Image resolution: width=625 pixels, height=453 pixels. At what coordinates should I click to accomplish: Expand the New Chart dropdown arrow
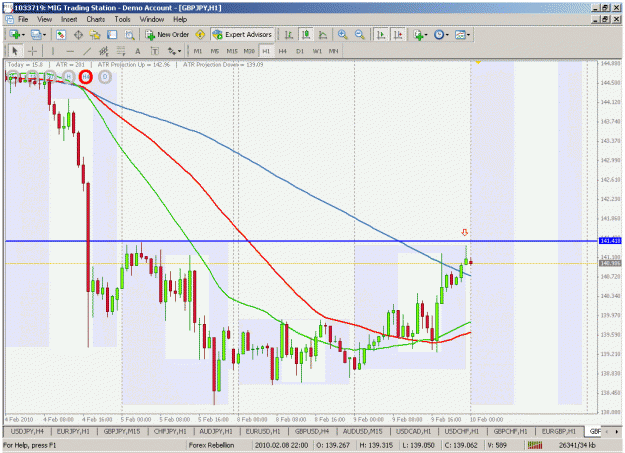23,35
